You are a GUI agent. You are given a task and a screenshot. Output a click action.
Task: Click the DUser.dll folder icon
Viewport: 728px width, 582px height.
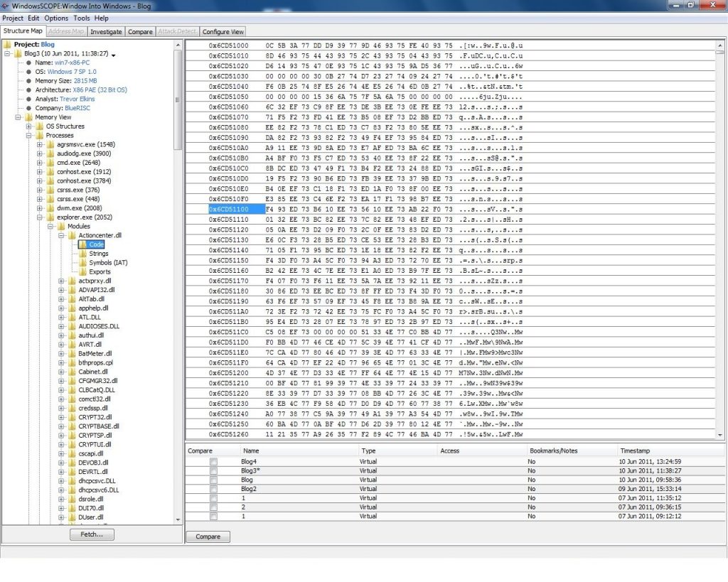click(72, 517)
